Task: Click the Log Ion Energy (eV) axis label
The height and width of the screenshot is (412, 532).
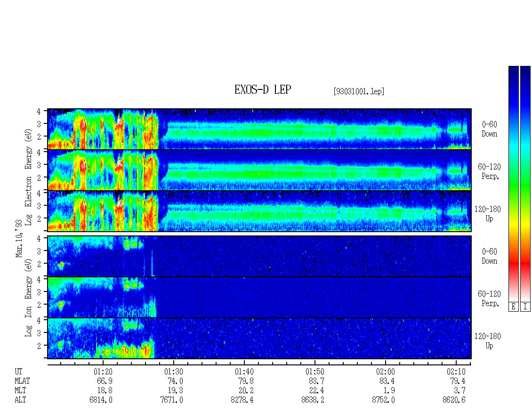Action: click(x=28, y=298)
